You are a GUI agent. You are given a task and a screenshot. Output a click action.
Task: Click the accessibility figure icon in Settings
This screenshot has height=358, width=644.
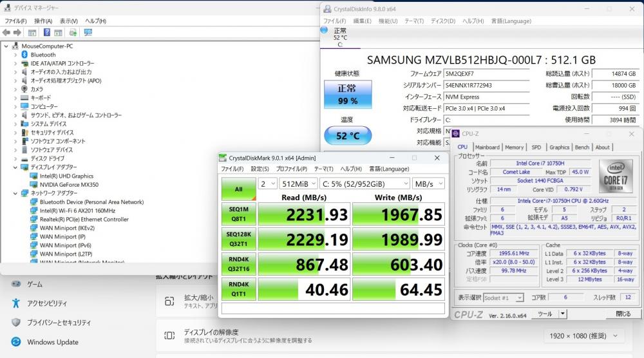(x=15, y=303)
